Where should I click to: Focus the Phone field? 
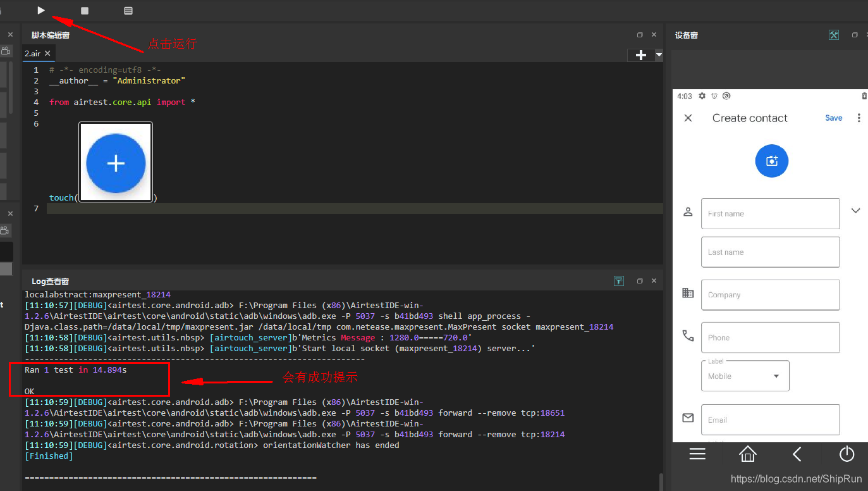771,338
